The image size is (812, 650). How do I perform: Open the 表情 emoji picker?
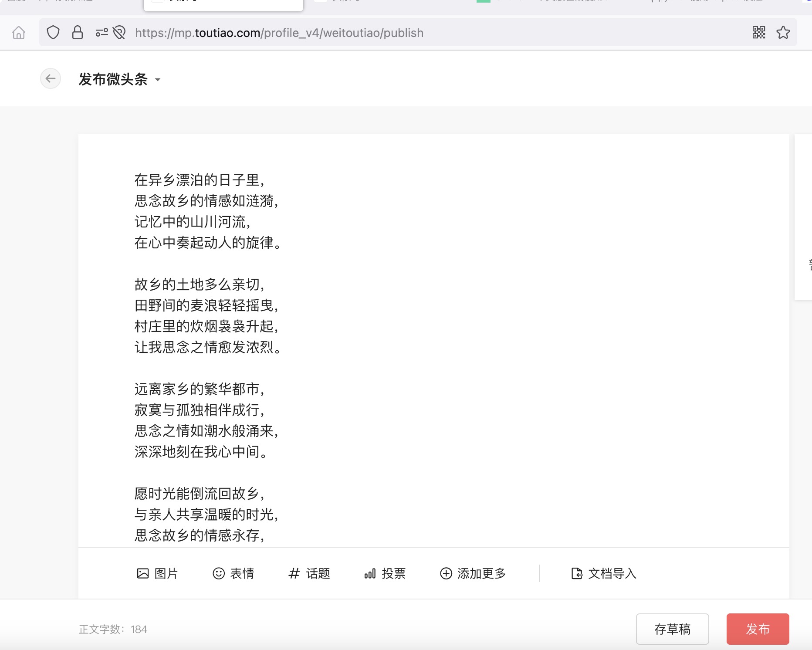(x=233, y=573)
